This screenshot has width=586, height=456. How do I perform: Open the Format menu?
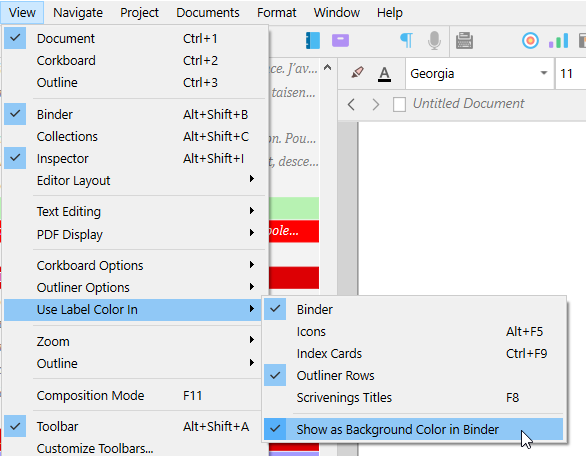pyautogui.click(x=277, y=13)
